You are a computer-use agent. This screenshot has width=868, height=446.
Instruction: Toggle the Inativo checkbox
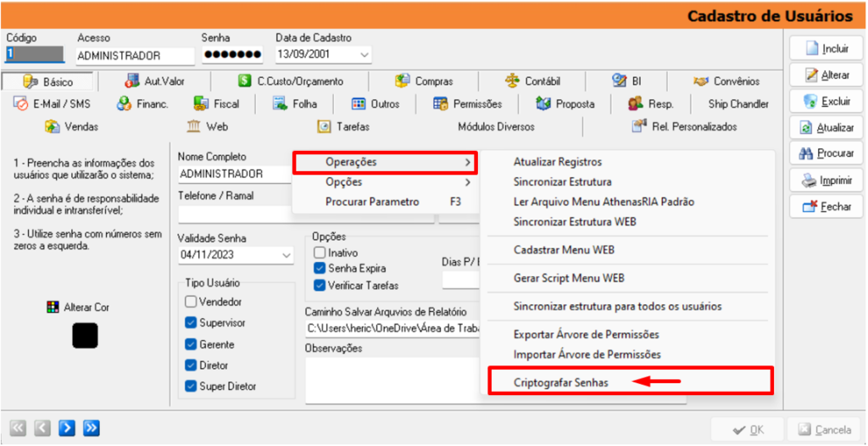click(x=320, y=253)
